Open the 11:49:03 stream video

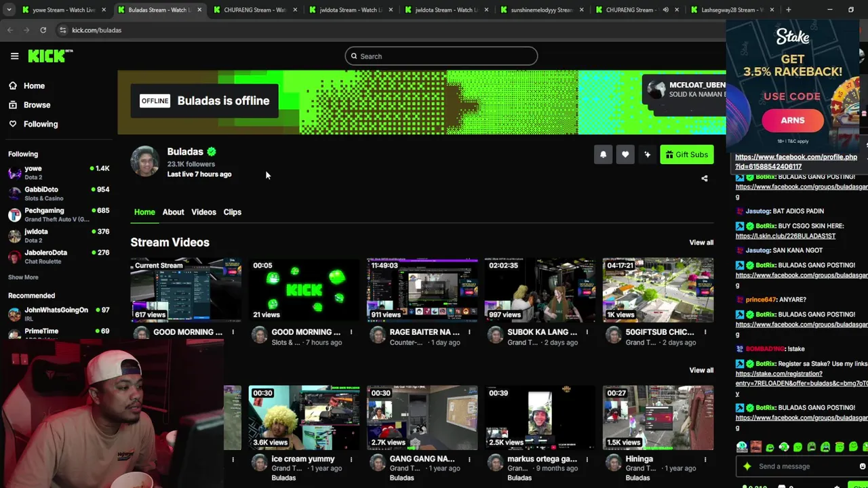[422, 289]
